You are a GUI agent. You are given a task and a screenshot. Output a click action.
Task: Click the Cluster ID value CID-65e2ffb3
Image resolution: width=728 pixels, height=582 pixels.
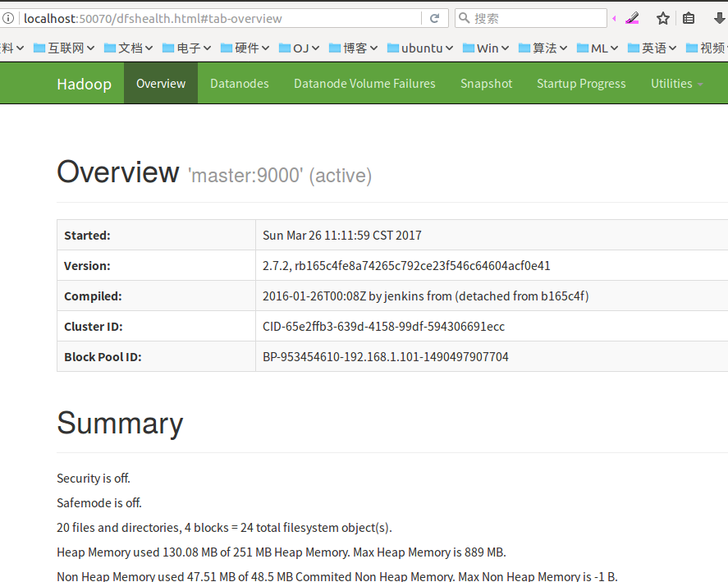tap(383, 327)
